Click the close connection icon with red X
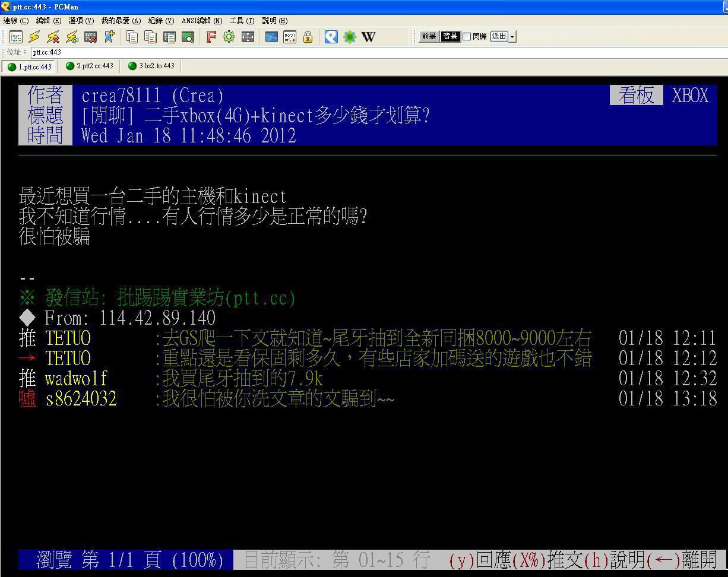728x577 pixels. coord(90,37)
